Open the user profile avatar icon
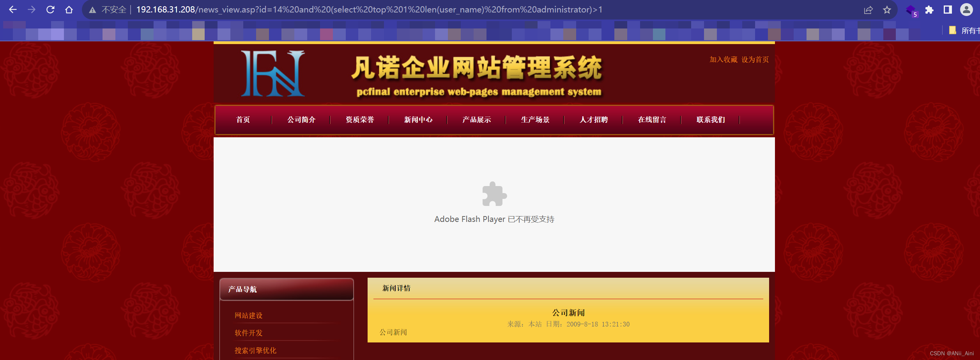The image size is (980, 360). click(966, 10)
